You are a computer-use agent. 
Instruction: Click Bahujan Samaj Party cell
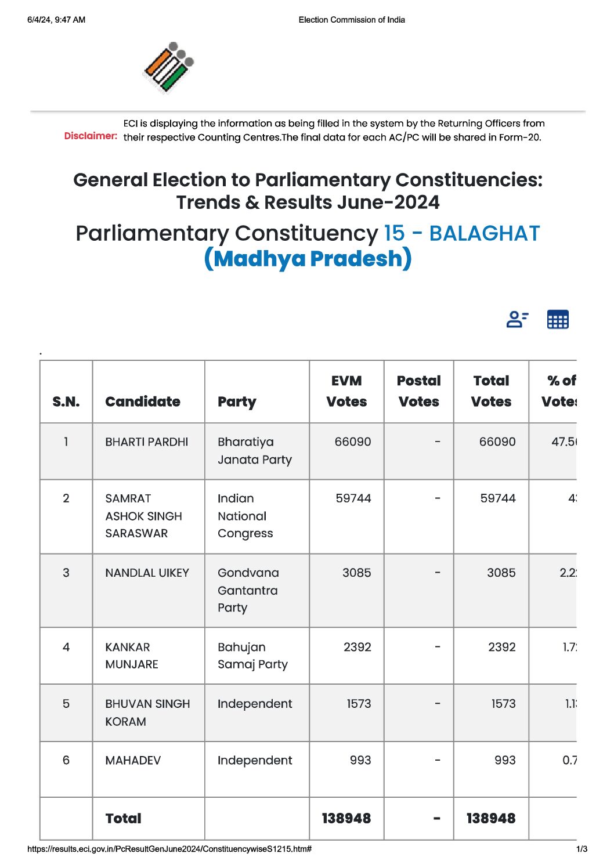pos(252,656)
